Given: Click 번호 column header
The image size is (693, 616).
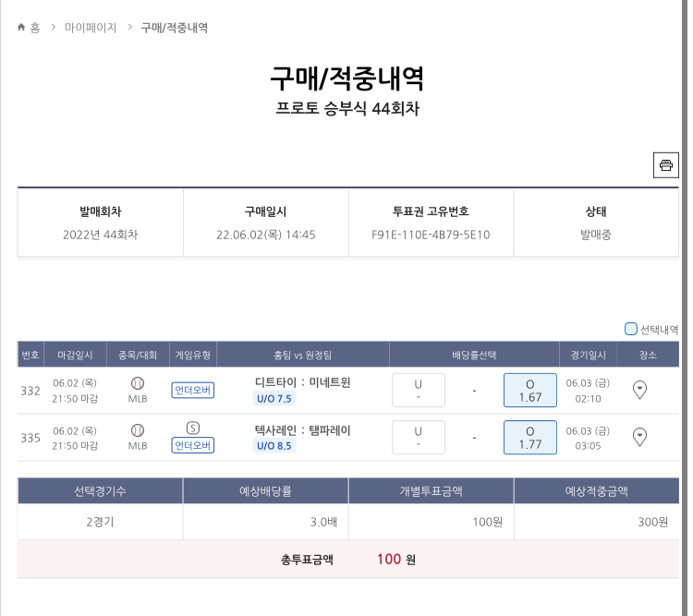Looking at the screenshot, I should point(30,355).
